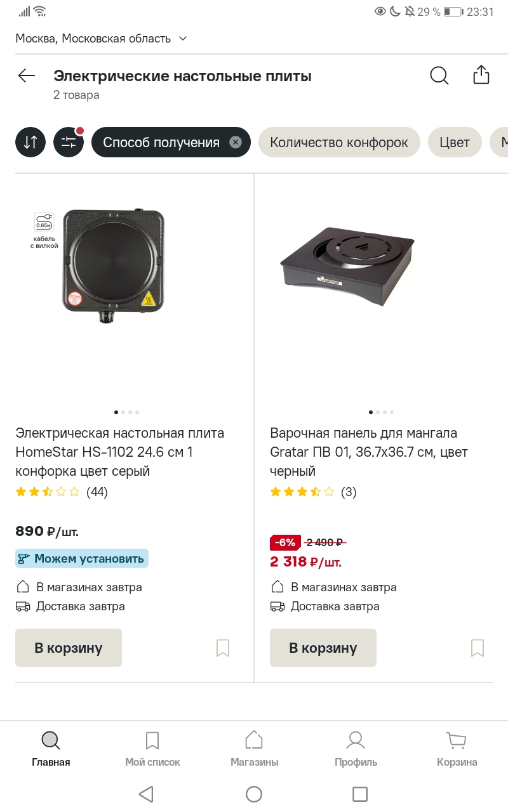Open sorting options with the arrows icon
Screen dimensions: 508x812
(x=30, y=142)
